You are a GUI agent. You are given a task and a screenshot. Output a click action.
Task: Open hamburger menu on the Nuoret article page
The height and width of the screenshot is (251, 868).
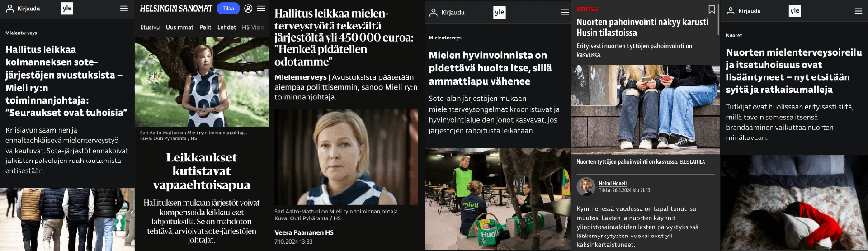(859, 11)
